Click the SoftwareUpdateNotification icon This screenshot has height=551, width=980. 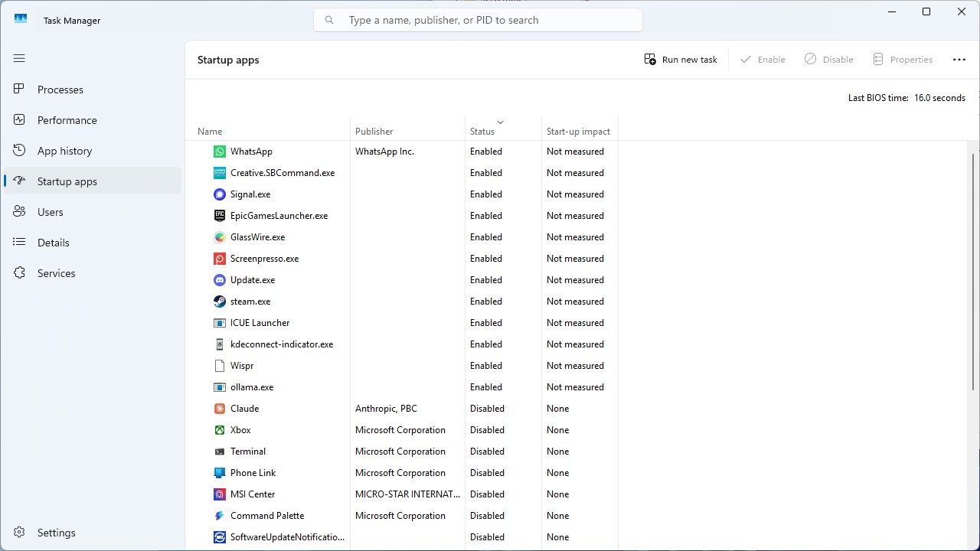coord(220,537)
